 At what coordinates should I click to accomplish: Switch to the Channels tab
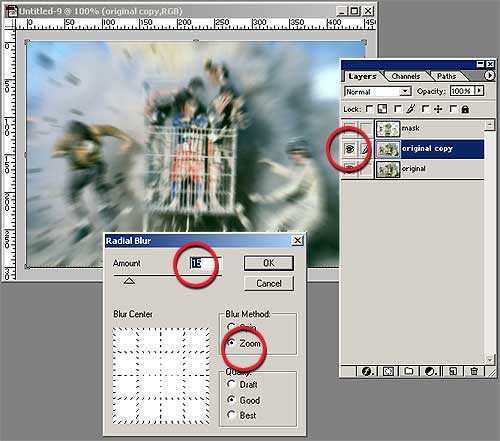coord(406,76)
